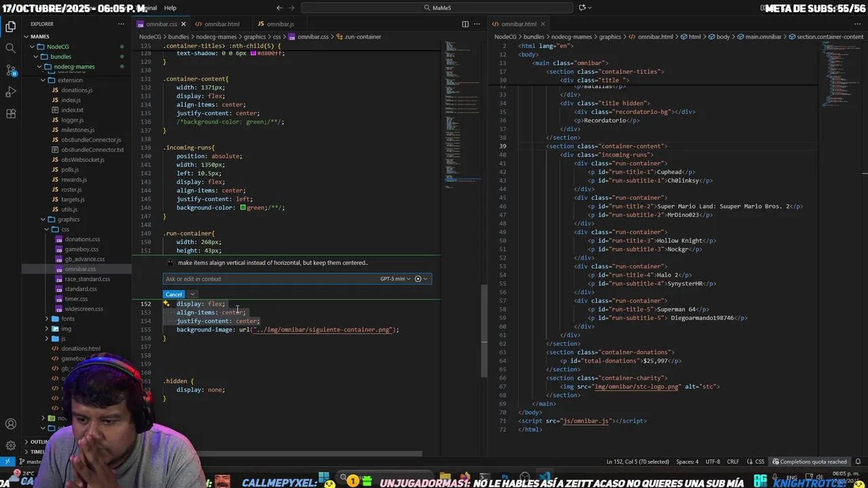Open donations.js in the explorer
Viewport: 868px width, 488px height.
[x=77, y=90]
